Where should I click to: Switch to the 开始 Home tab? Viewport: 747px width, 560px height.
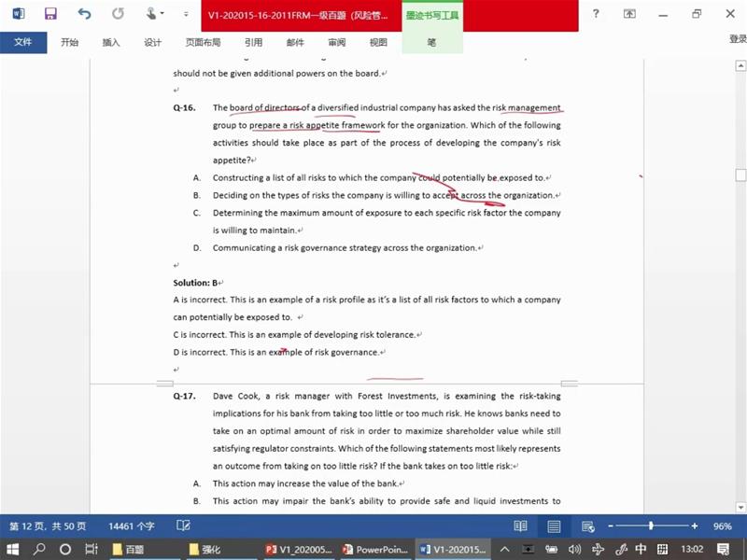69,42
